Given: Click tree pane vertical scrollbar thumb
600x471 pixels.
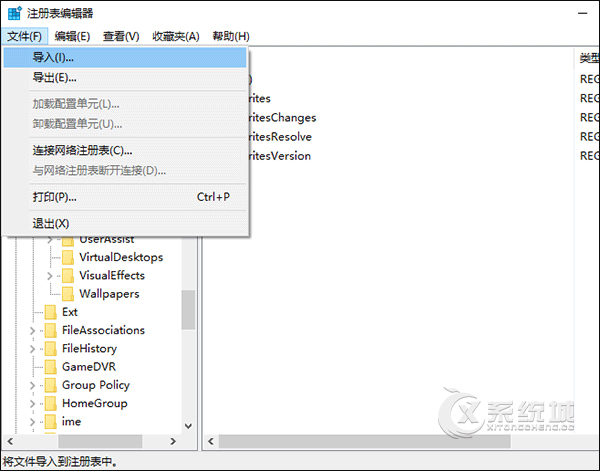Looking at the screenshot, I should click(x=188, y=310).
